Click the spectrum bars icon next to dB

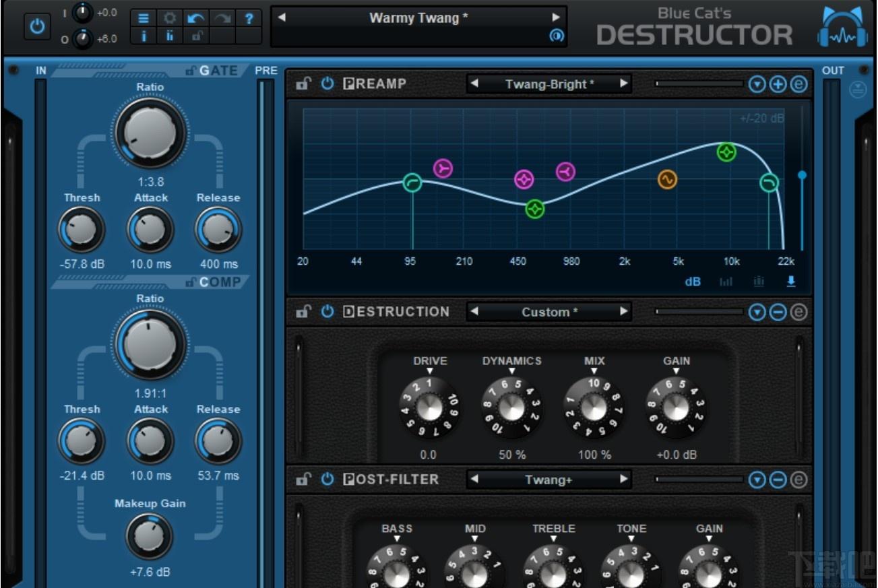click(x=726, y=282)
